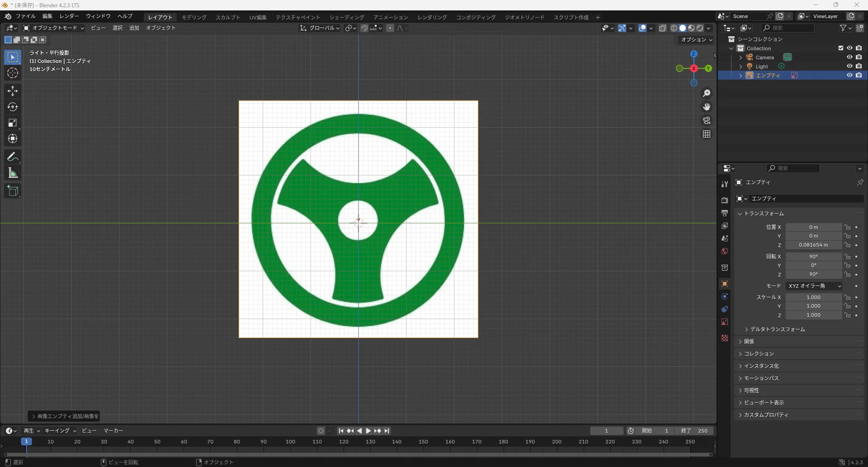Toggle the camera view icon

[x=707, y=120]
